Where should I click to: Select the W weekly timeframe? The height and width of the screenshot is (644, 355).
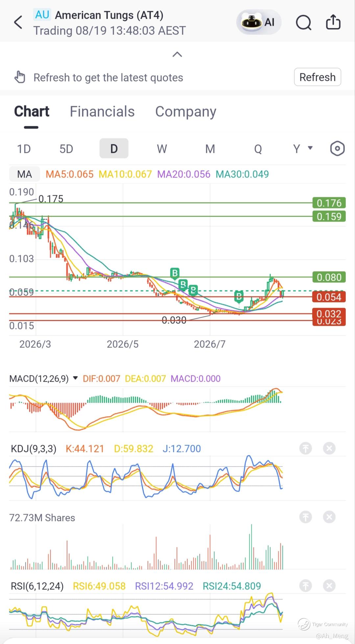pyautogui.click(x=162, y=149)
